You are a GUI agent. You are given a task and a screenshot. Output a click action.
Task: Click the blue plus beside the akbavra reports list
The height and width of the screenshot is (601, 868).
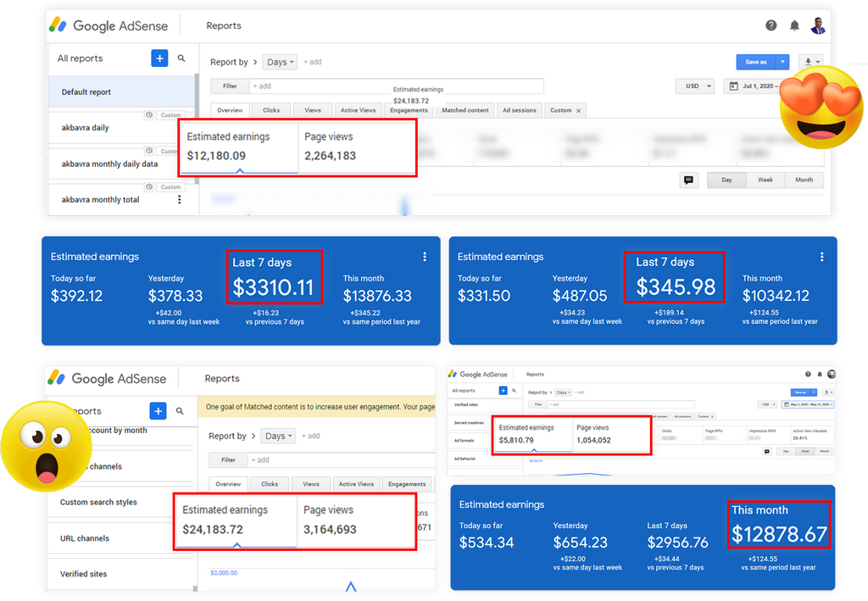[x=159, y=58]
